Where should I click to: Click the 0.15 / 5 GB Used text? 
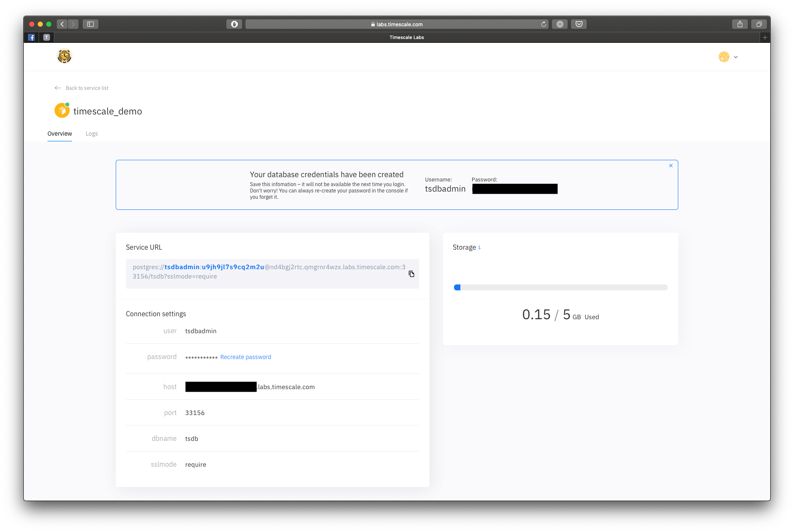point(560,315)
